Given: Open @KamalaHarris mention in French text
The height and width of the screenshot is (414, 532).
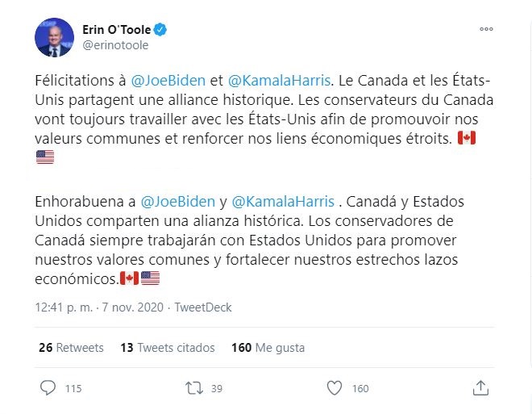Looking at the screenshot, I should coord(279,81).
